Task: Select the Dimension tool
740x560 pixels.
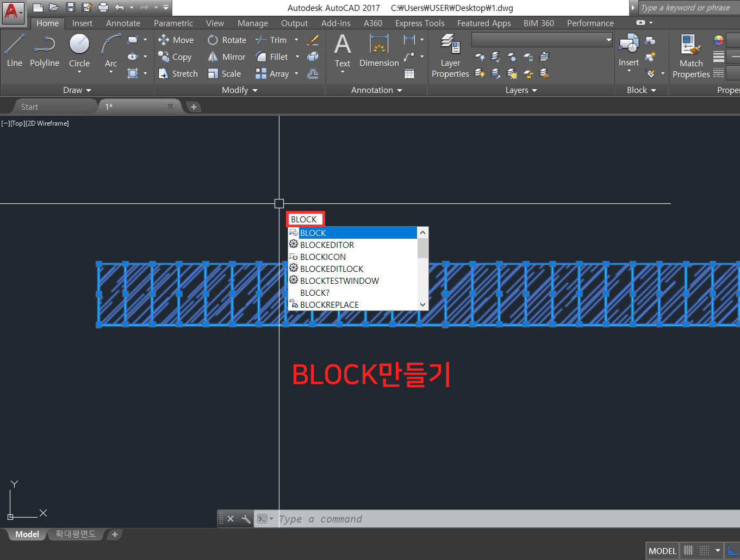Action: pyautogui.click(x=379, y=50)
